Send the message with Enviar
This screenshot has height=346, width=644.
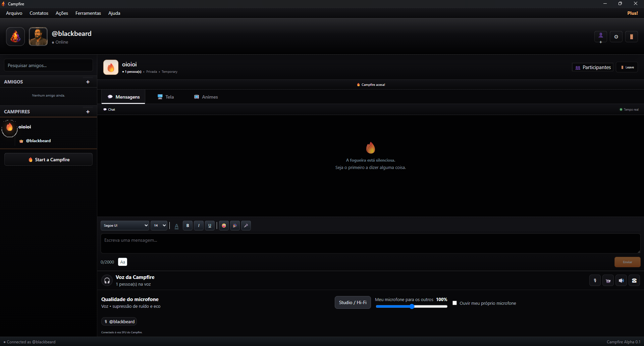coord(627,262)
